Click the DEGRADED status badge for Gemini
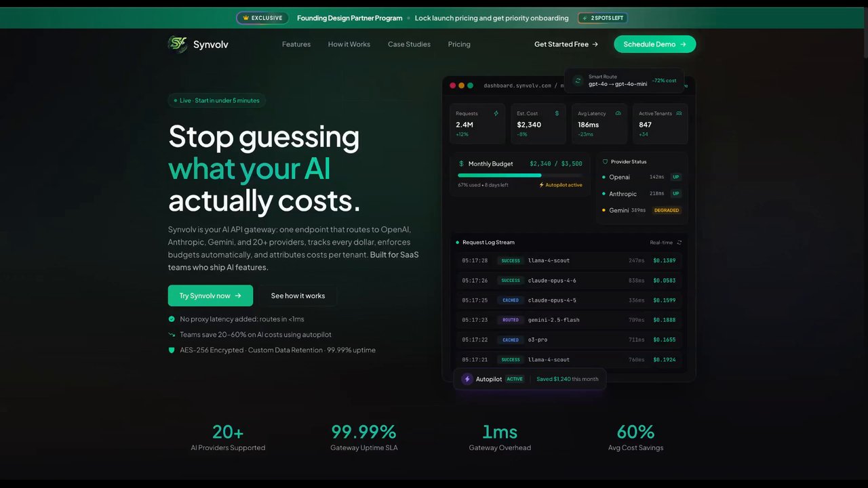 click(x=667, y=210)
